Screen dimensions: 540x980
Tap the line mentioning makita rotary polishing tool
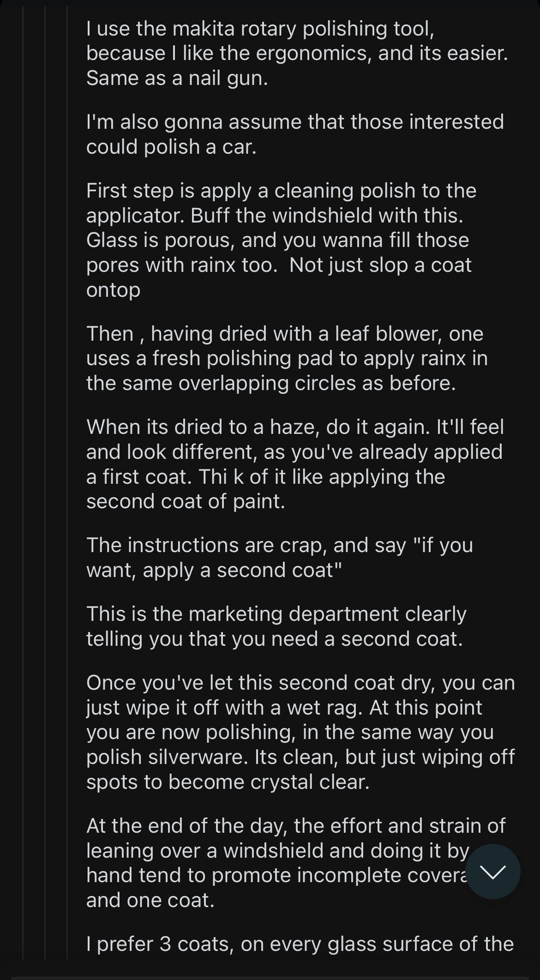[x=260, y=29]
